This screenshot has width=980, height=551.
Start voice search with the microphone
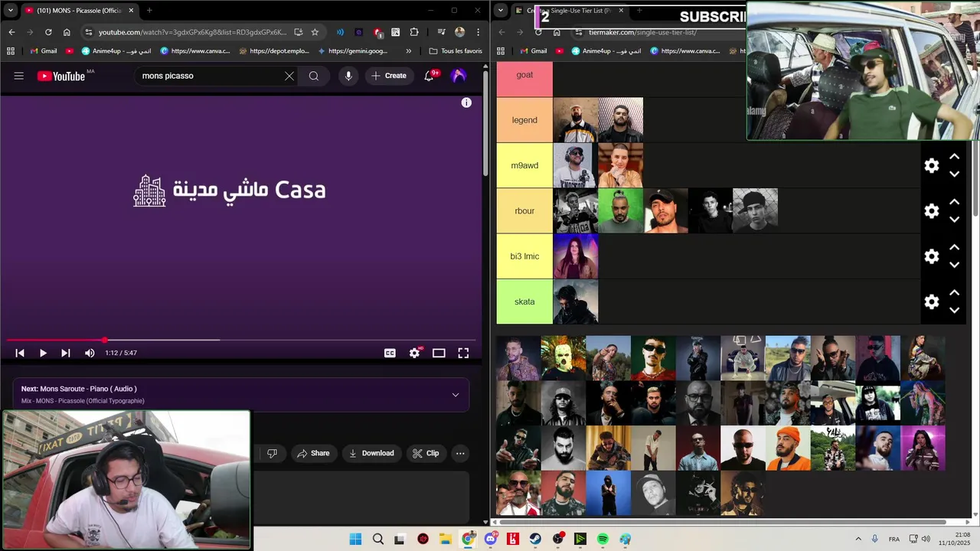tap(348, 76)
